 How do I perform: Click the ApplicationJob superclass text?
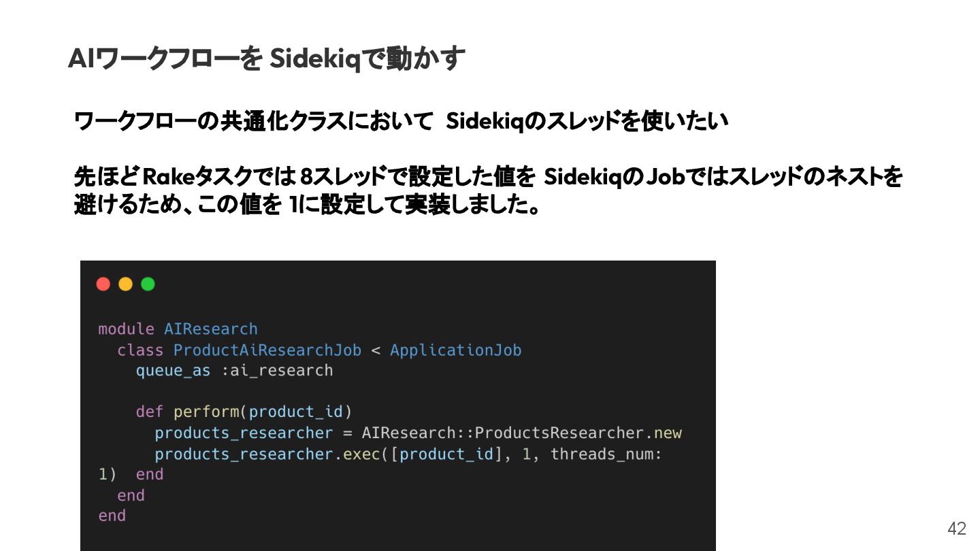[455, 350]
